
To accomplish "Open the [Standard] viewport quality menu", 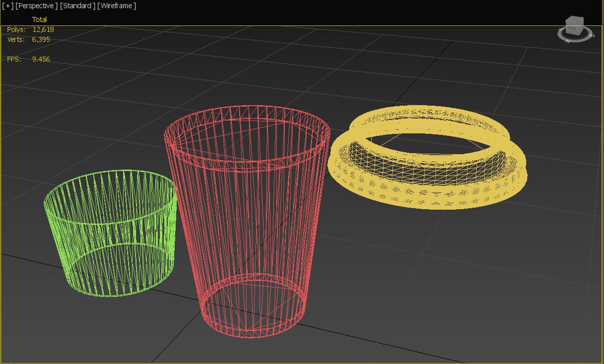I will point(78,6).
